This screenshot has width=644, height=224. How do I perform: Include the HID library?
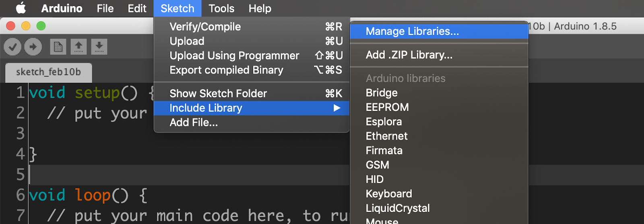point(439,179)
